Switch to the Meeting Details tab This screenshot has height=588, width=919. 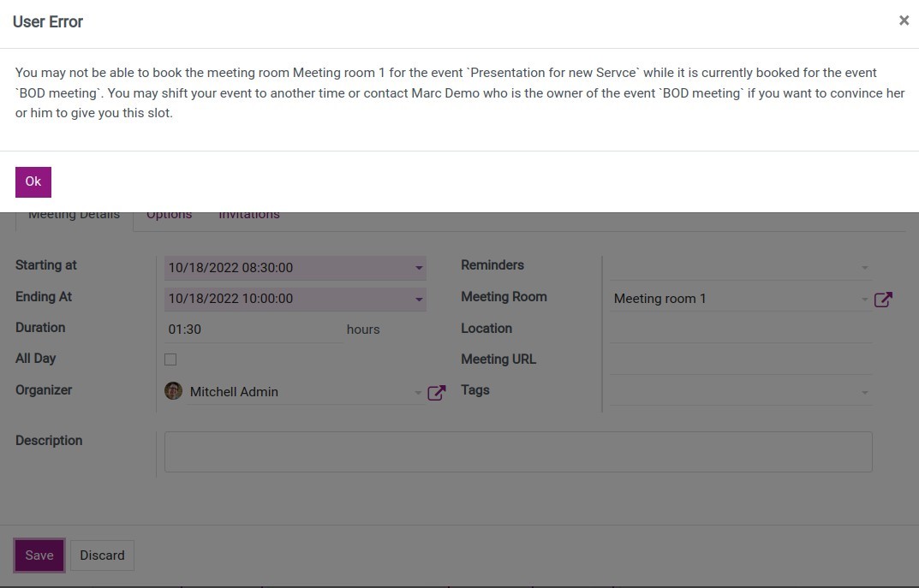point(75,216)
